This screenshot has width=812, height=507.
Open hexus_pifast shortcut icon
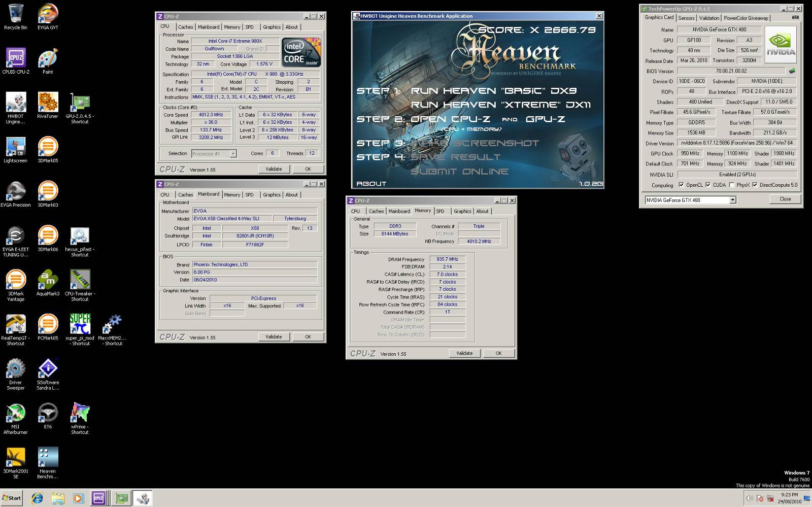click(80, 241)
